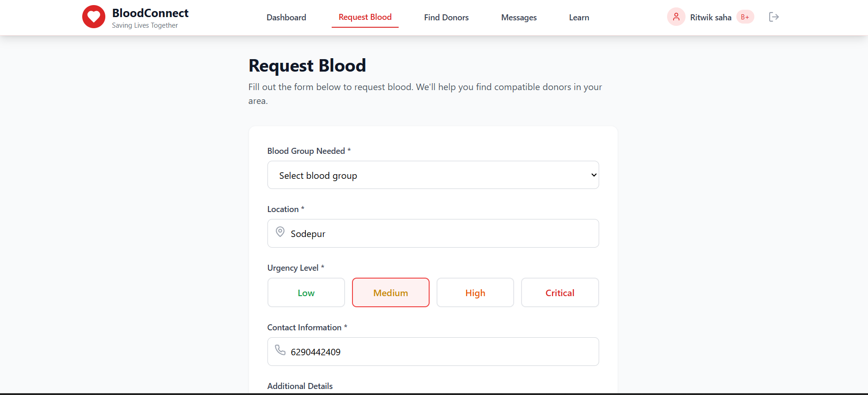Select the Low urgency level
This screenshot has height=395, width=868.
(x=306, y=292)
